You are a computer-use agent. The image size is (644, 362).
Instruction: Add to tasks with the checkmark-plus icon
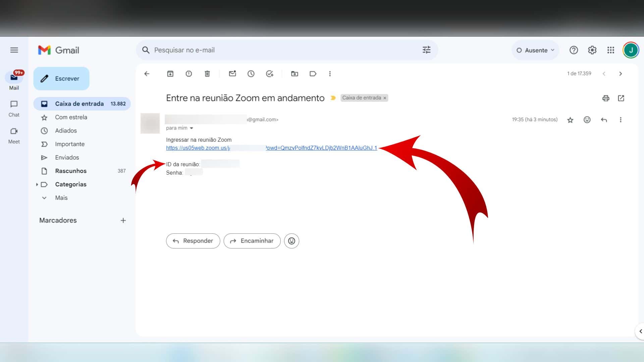(270, 74)
